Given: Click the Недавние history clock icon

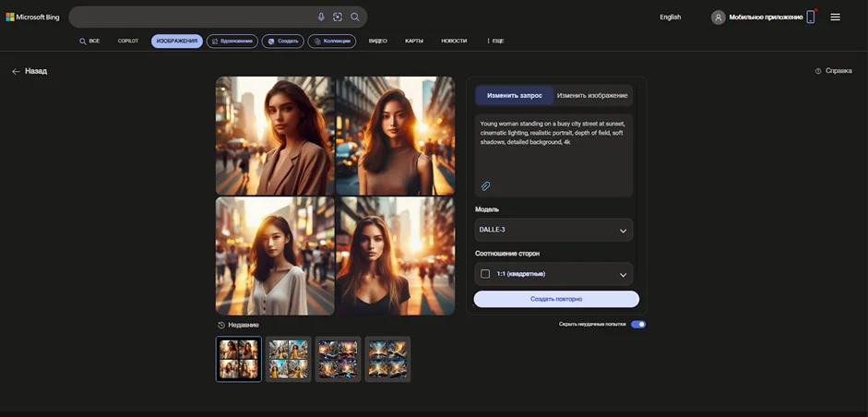Looking at the screenshot, I should tap(221, 325).
